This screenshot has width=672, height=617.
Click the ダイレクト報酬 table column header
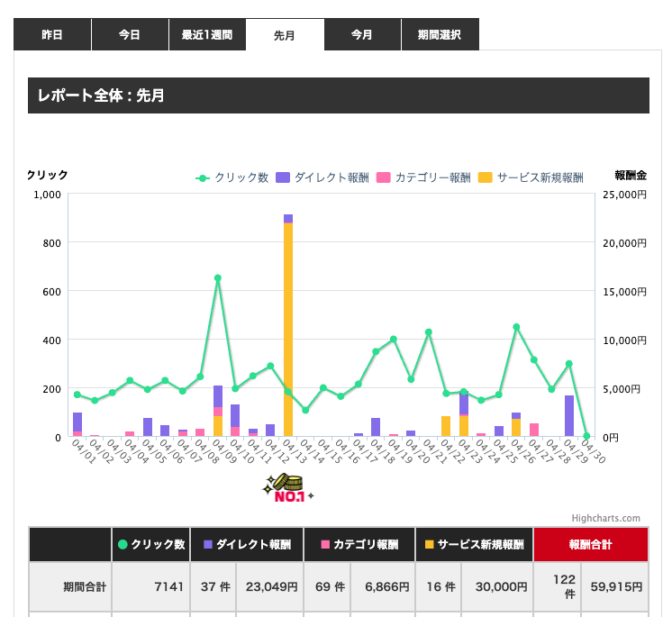coord(247,544)
